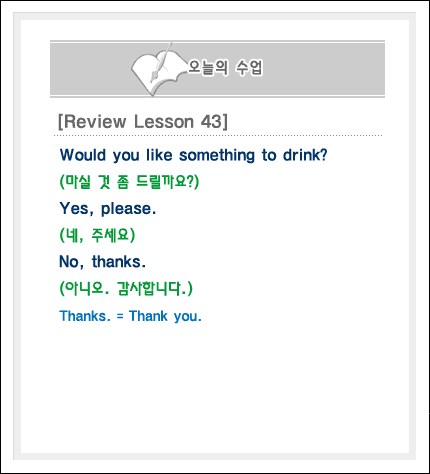This screenshot has width=430, height=474.
Task: Click the word 수업 in the header
Action: click(x=249, y=68)
